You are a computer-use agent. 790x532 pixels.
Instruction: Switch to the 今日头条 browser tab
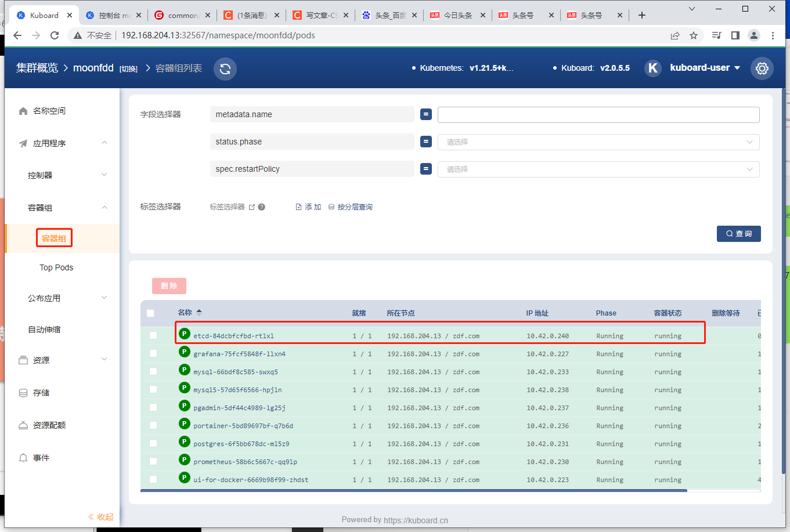457,15
